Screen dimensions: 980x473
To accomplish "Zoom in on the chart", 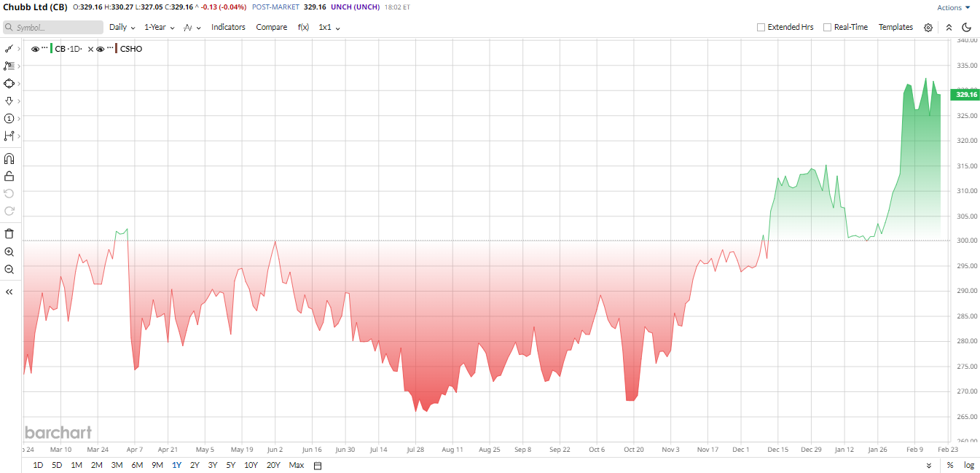I will coord(9,251).
